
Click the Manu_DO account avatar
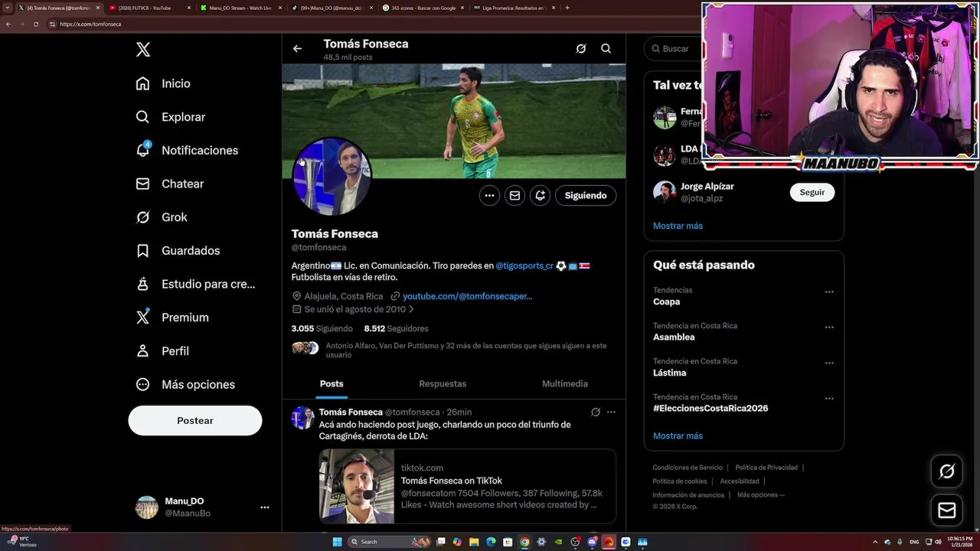point(147,507)
